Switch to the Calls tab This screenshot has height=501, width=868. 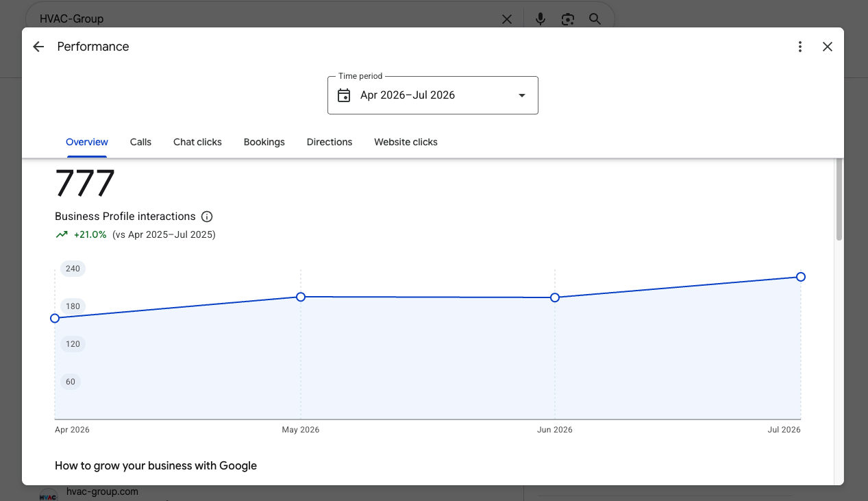(140, 142)
